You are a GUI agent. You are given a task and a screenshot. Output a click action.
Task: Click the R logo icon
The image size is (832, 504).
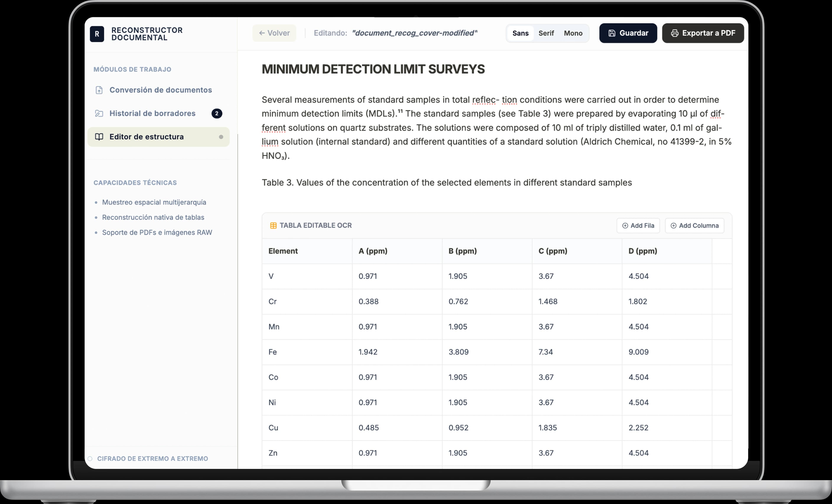[x=97, y=34]
